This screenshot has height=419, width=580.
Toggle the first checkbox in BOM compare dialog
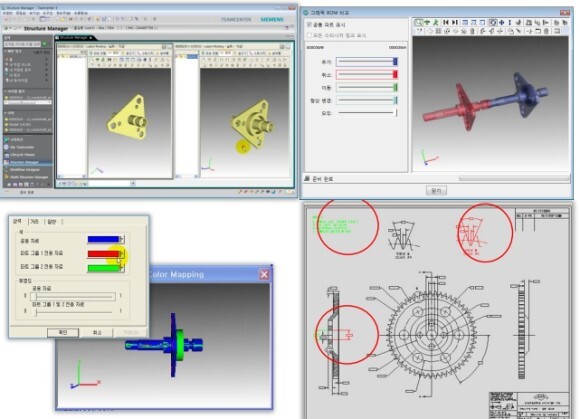(x=309, y=25)
